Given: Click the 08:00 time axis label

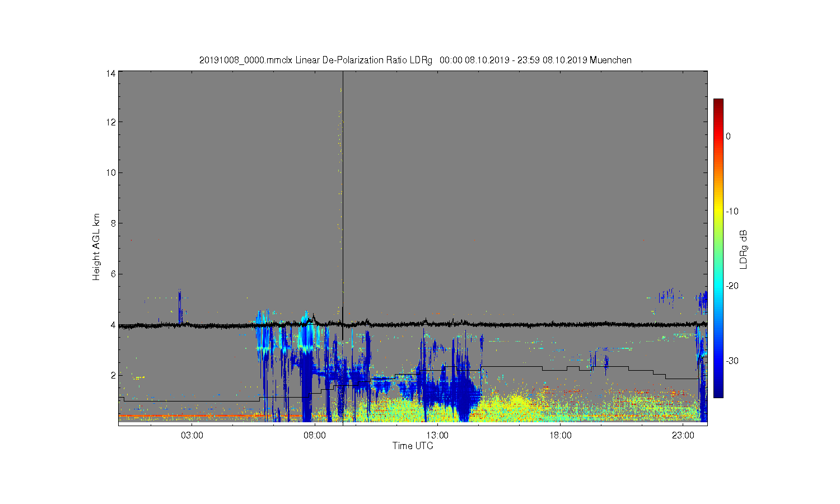Looking at the screenshot, I should point(315,436).
